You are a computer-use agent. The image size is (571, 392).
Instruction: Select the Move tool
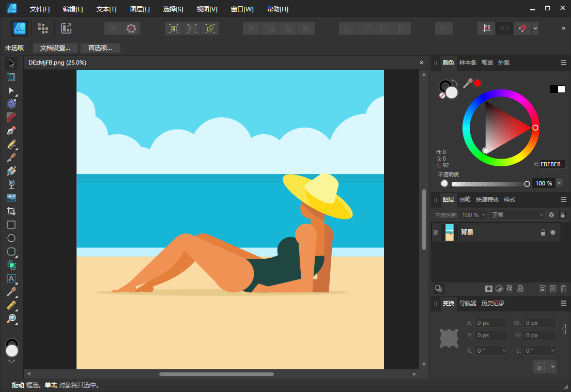point(11,63)
